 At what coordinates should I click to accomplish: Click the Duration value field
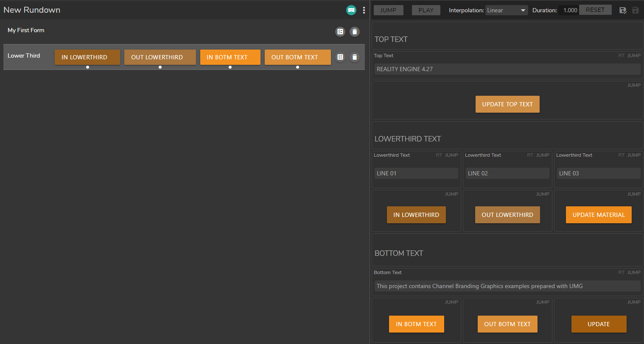[569, 10]
